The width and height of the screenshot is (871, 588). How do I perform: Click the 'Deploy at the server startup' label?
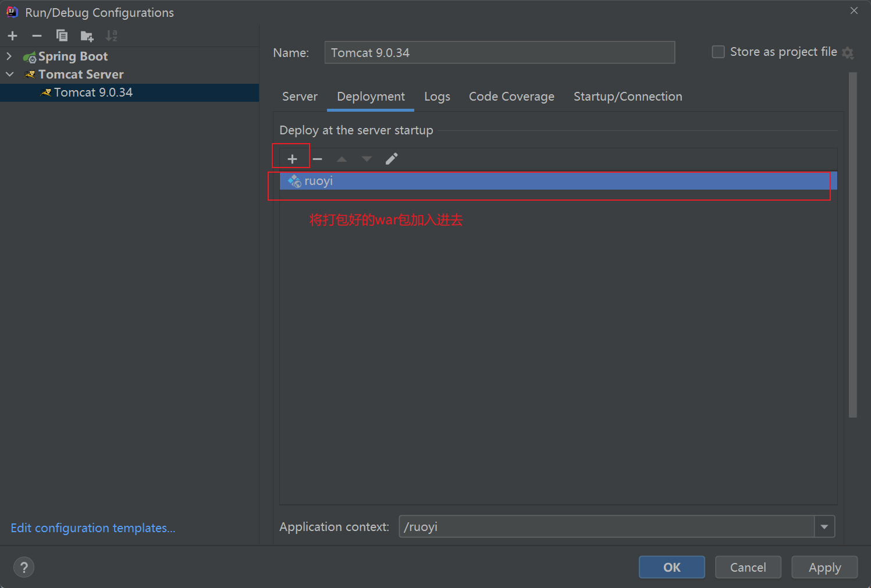356,130
